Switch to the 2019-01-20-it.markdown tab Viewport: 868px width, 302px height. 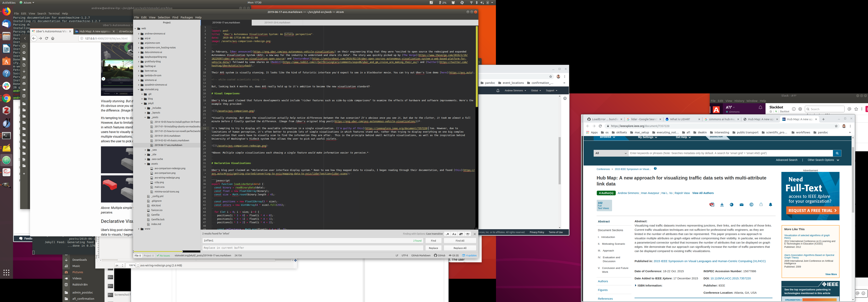click(x=277, y=23)
